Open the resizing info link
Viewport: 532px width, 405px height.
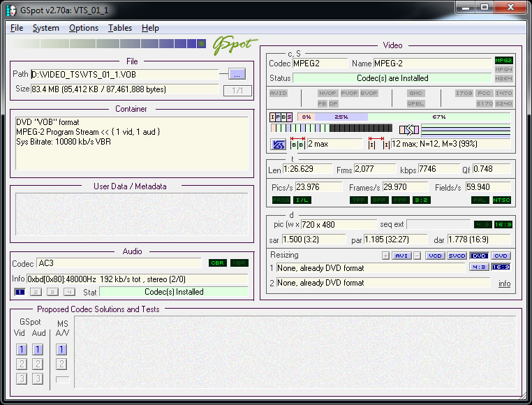[x=504, y=283]
